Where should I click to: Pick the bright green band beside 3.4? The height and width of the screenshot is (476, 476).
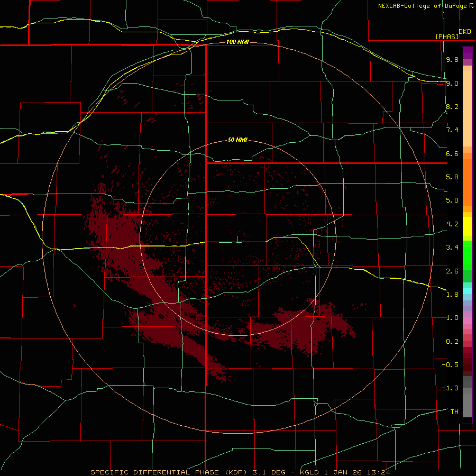[467, 254]
